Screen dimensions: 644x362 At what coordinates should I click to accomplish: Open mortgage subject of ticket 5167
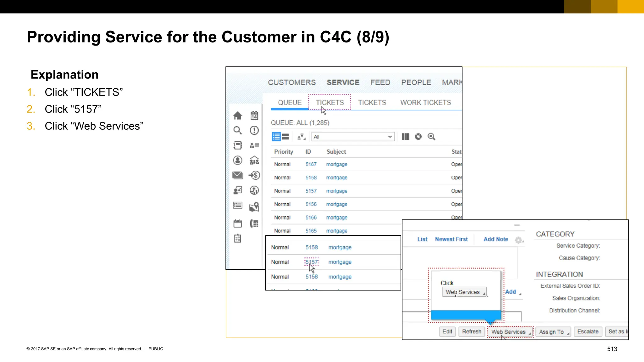point(337,164)
